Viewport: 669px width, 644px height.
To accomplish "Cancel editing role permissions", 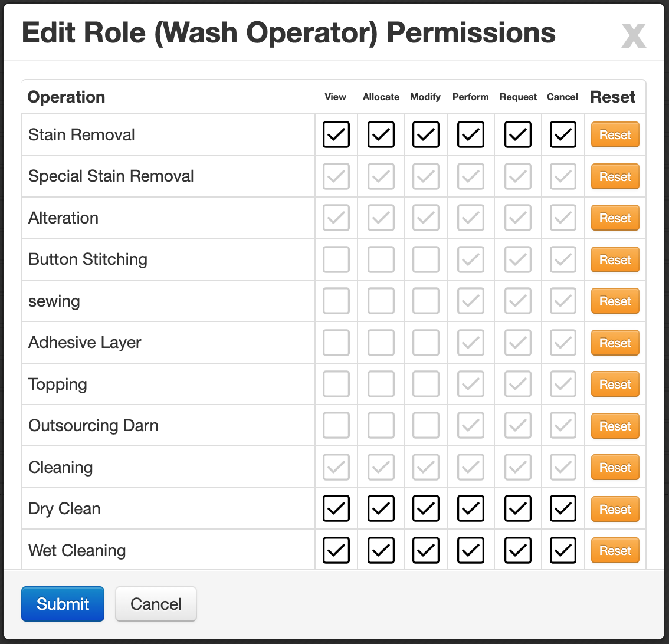I will click(156, 604).
